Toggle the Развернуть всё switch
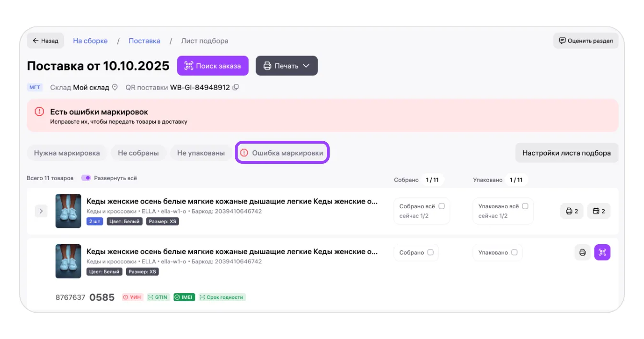The height and width of the screenshot is (339, 644). tap(86, 178)
